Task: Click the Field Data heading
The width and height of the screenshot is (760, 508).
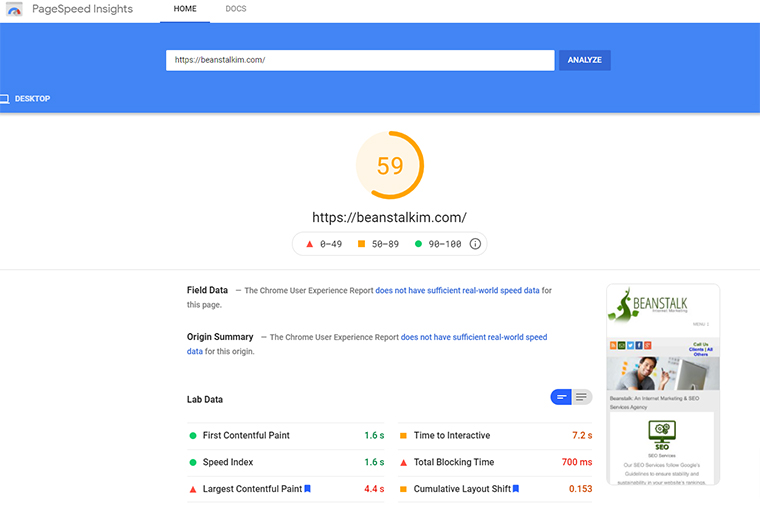Action: click(207, 290)
